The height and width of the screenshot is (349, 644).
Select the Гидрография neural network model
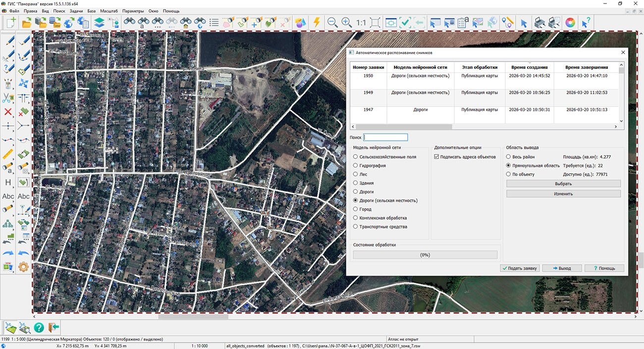(x=355, y=166)
